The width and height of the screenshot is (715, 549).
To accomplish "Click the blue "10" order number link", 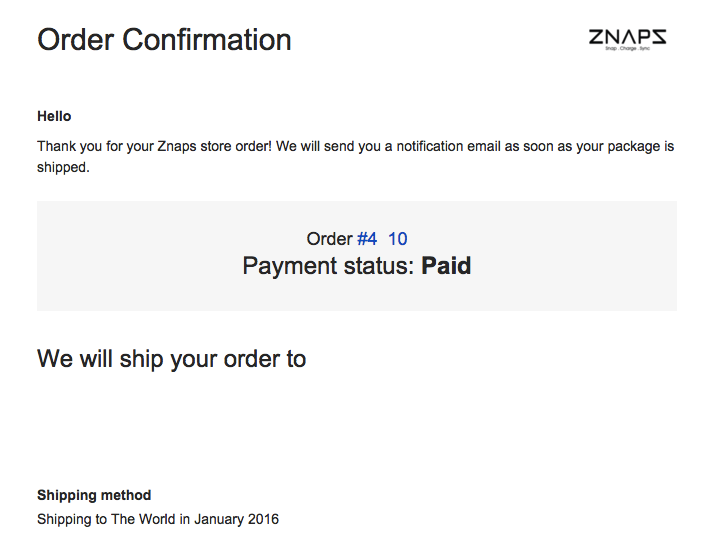I will coord(397,239).
